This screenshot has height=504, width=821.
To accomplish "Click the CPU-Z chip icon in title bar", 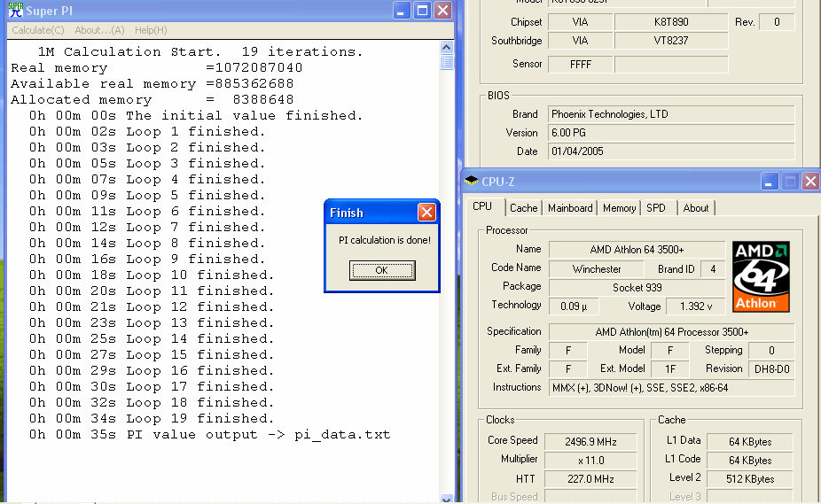I will 472,181.
